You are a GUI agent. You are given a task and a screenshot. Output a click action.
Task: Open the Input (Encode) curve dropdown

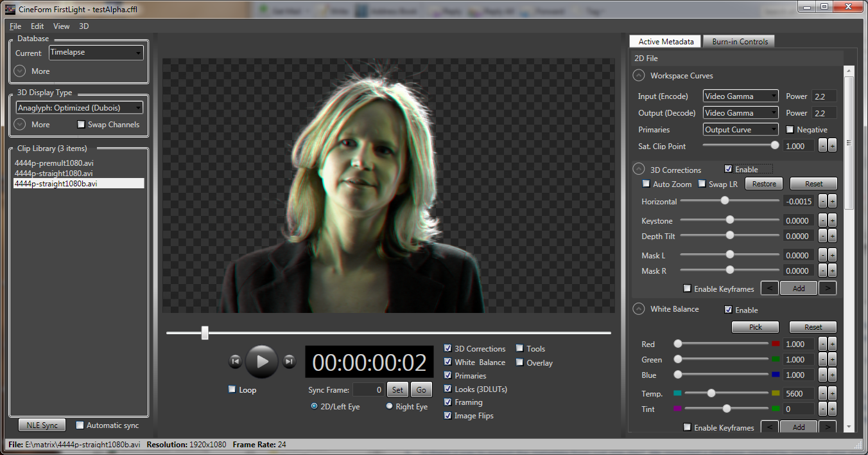[x=740, y=96]
